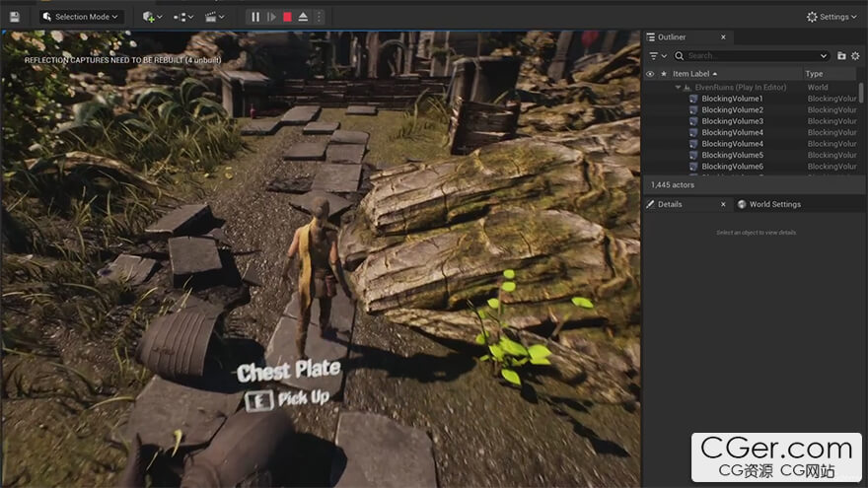This screenshot has width=868, height=488.
Task: Click the create new folder icon
Action: click(841, 56)
